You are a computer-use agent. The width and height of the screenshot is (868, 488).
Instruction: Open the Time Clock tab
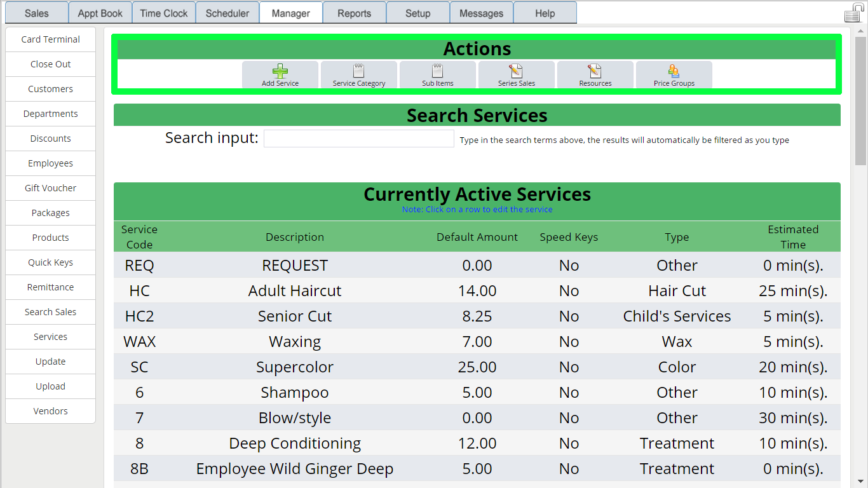[x=164, y=13]
